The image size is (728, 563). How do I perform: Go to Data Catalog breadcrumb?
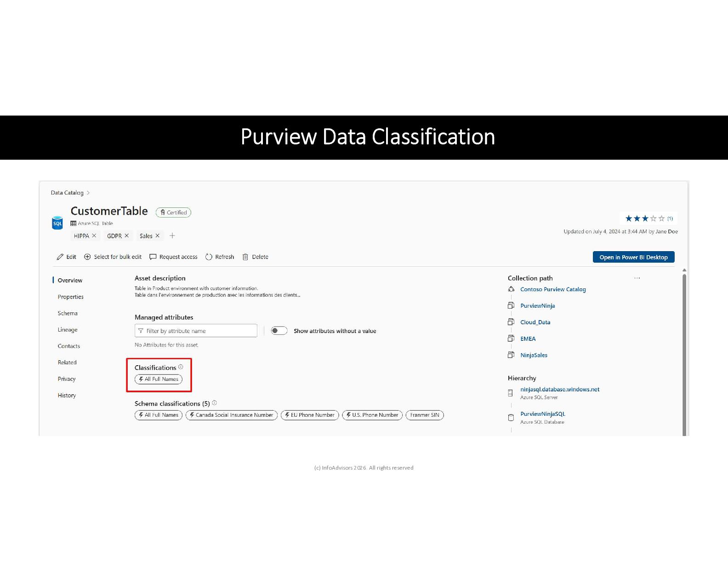coord(67,193)
